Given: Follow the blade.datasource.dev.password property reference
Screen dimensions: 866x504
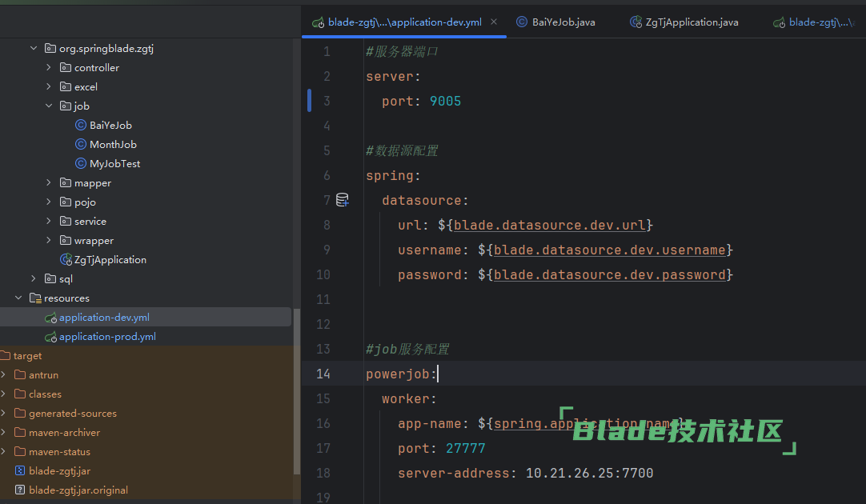Looking at the screenshot, I should coord(610,275).
